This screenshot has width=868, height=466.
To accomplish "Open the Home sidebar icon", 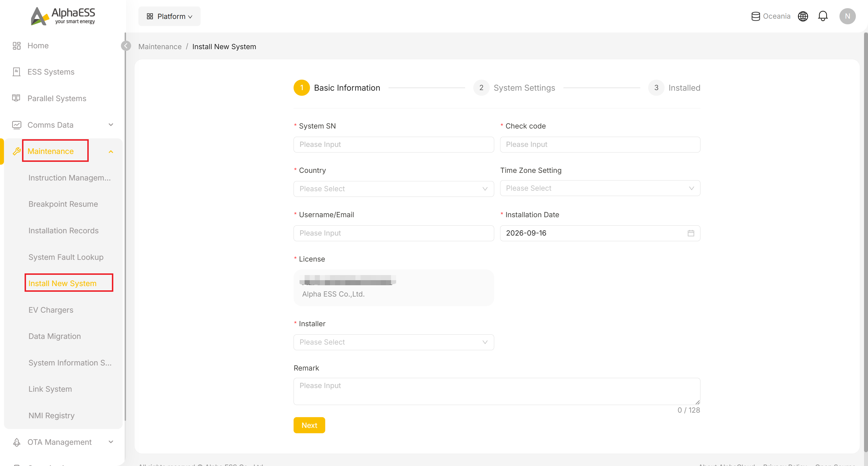I will (x=16, y=46).
